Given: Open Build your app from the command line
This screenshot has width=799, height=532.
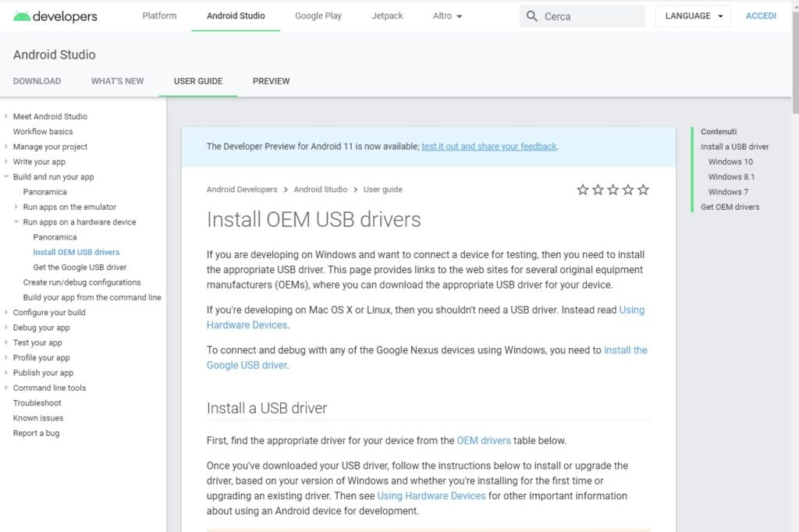Looking at the screenshot, I should (92, 297).
